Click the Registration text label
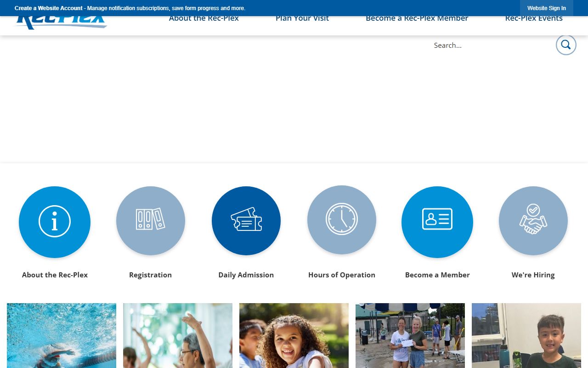Image resolution: width=588 pixels, height=368 pixels. (150, 275)
